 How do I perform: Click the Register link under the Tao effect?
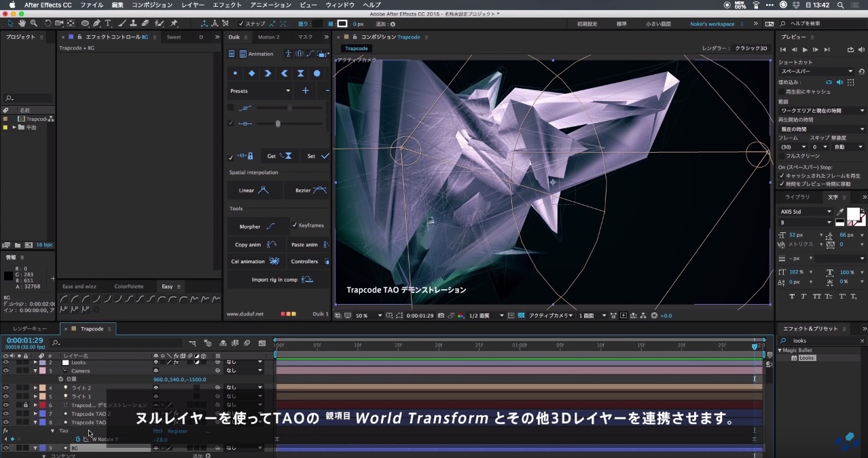tap(178, 432)
